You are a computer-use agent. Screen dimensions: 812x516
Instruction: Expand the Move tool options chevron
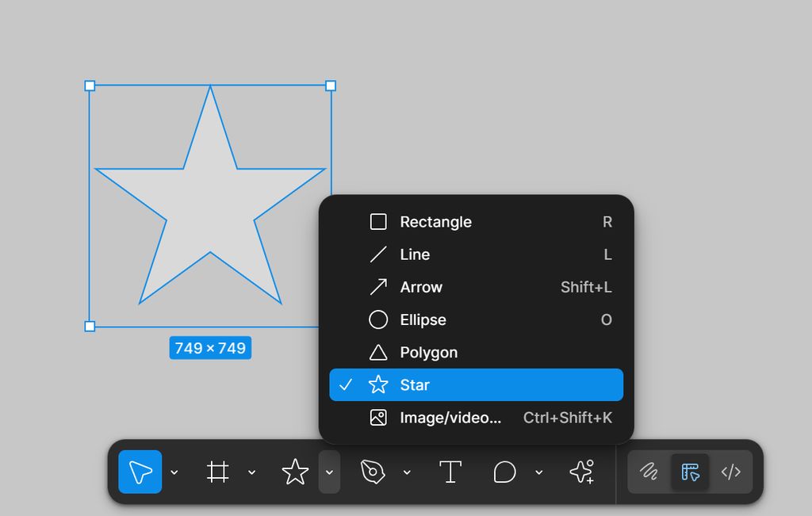click(x=174, y=472)
